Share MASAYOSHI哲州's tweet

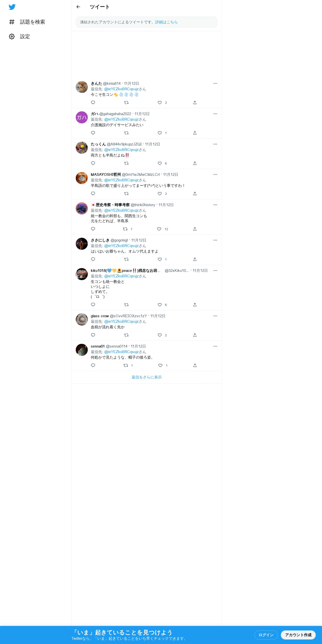point(195,194)
